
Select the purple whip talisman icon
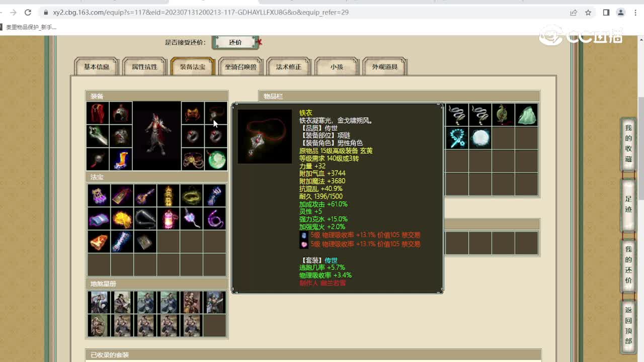tap(215, 219)
